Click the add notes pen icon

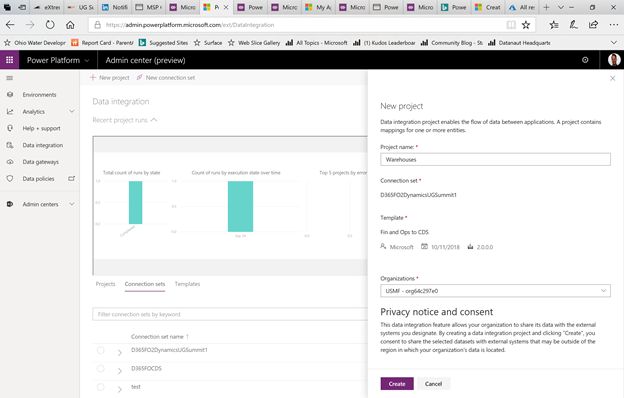[573, 25]
